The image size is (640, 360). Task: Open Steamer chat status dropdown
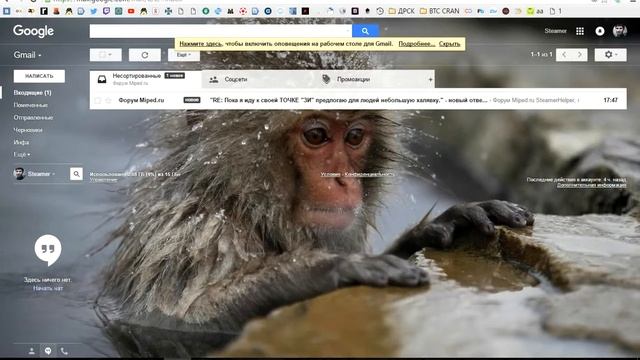tap(41, 174)
